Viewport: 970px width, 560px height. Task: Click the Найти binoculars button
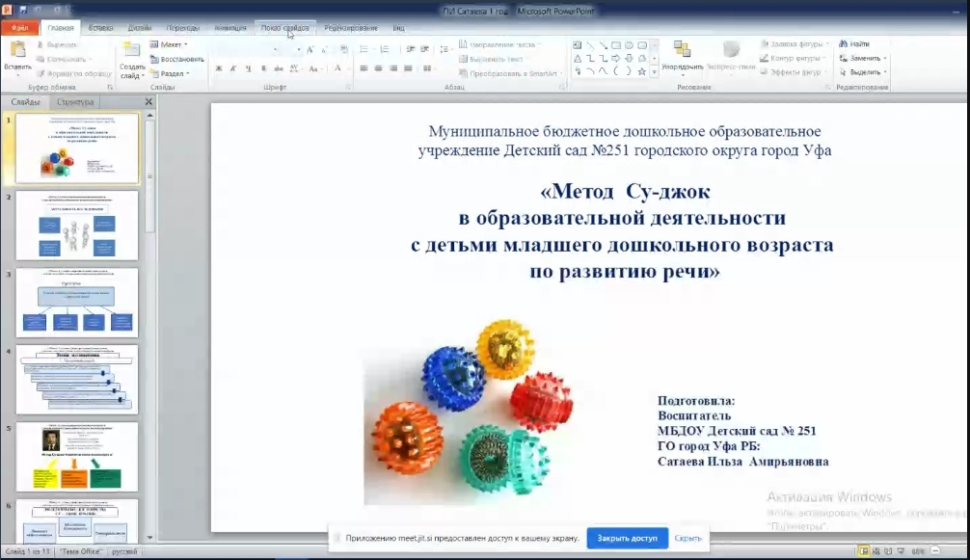854,43
